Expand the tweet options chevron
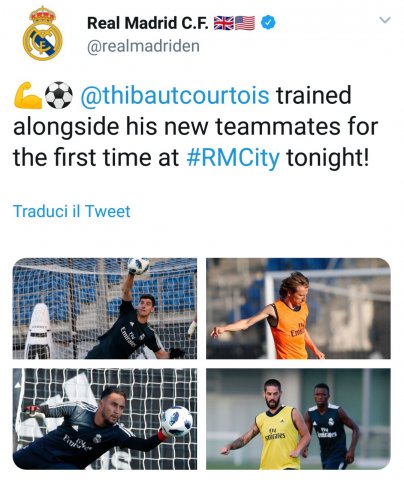Viewport: 404px width, 480px height. 385,20
